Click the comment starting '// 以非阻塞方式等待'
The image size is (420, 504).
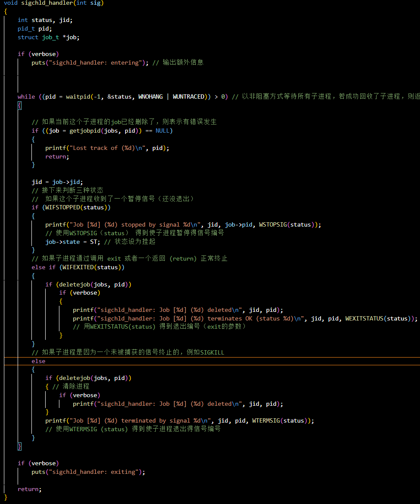(x=326, y=96)
